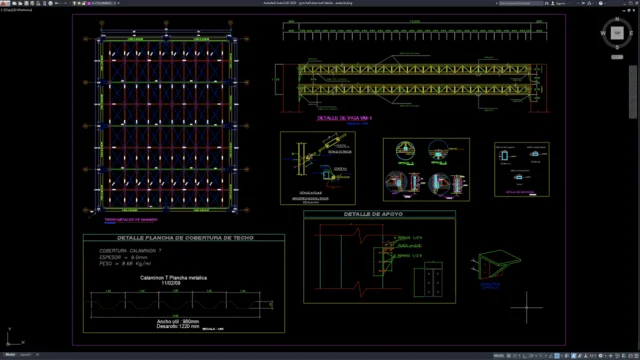The image size is (640, 360).
Task: Click the Help question mark icon
Action: click(x=601, y=3)
